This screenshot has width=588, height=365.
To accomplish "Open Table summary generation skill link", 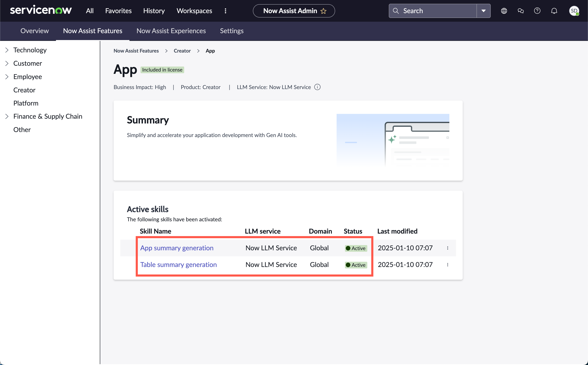I will (179, 265).
